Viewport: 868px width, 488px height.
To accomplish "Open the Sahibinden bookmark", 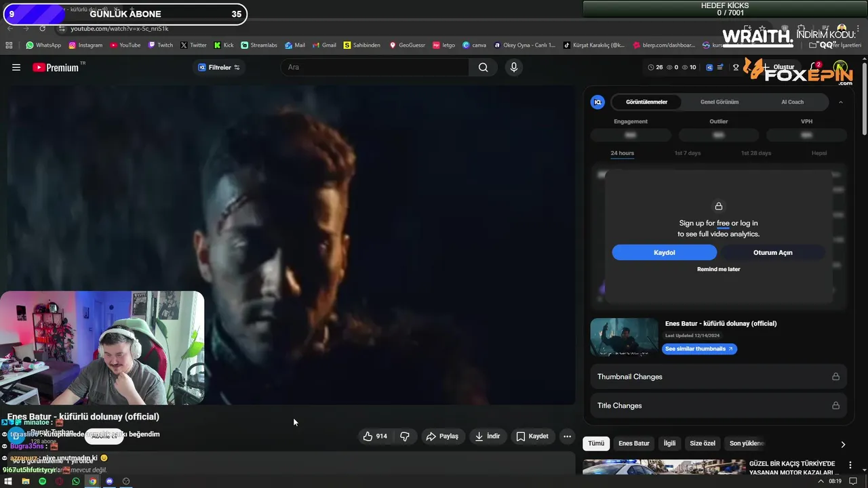I will click(361, 45).
